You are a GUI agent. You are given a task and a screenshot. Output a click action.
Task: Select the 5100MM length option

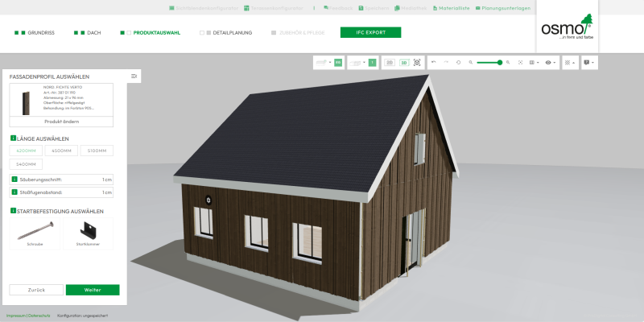[97, 151]
